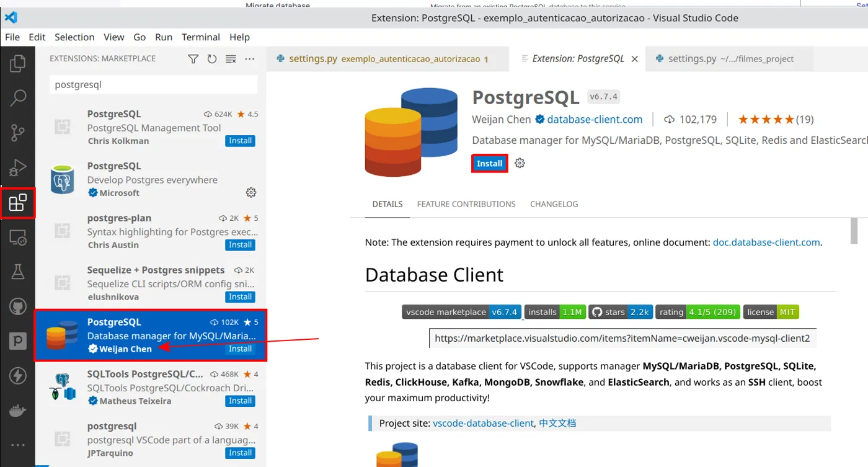Open the doc.database-client.com link

pos(766,242)
